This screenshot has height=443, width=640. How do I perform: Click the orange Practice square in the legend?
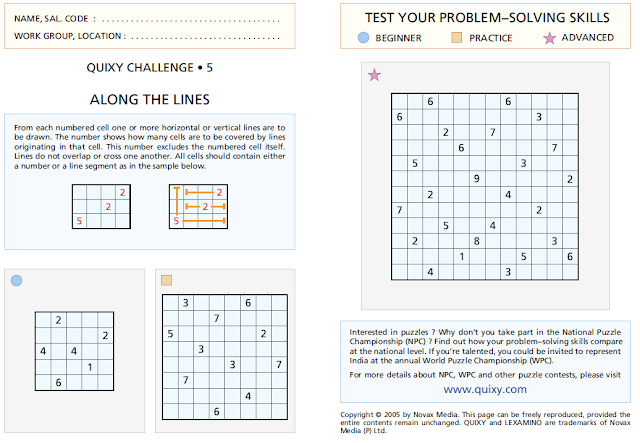point(457,38)
